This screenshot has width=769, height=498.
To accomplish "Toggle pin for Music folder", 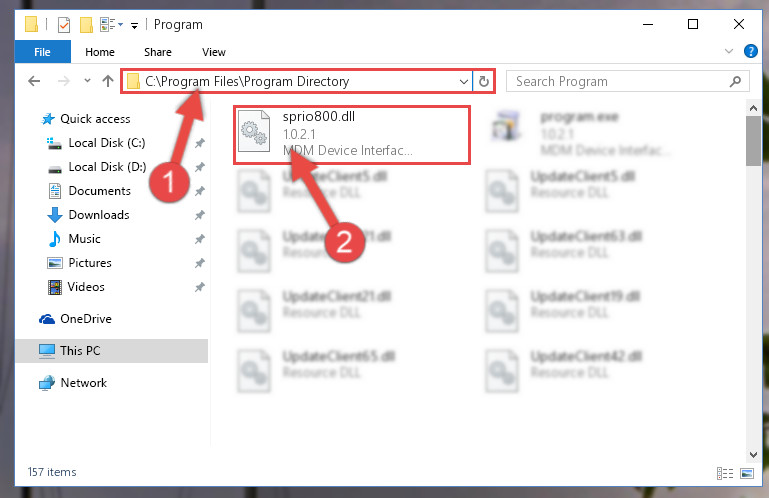I will point(199,239).
